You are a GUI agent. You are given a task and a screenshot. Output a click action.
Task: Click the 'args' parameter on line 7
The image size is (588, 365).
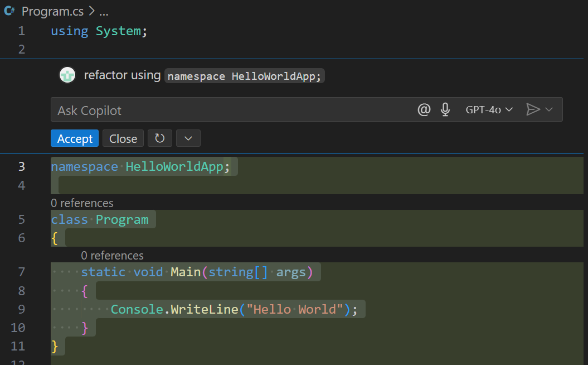point(291,272)
